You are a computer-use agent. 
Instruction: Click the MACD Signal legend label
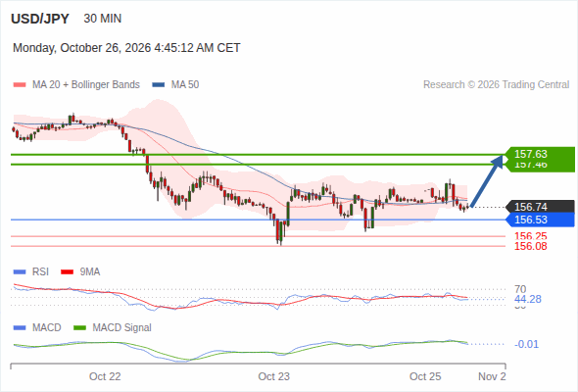coord(121,327)
